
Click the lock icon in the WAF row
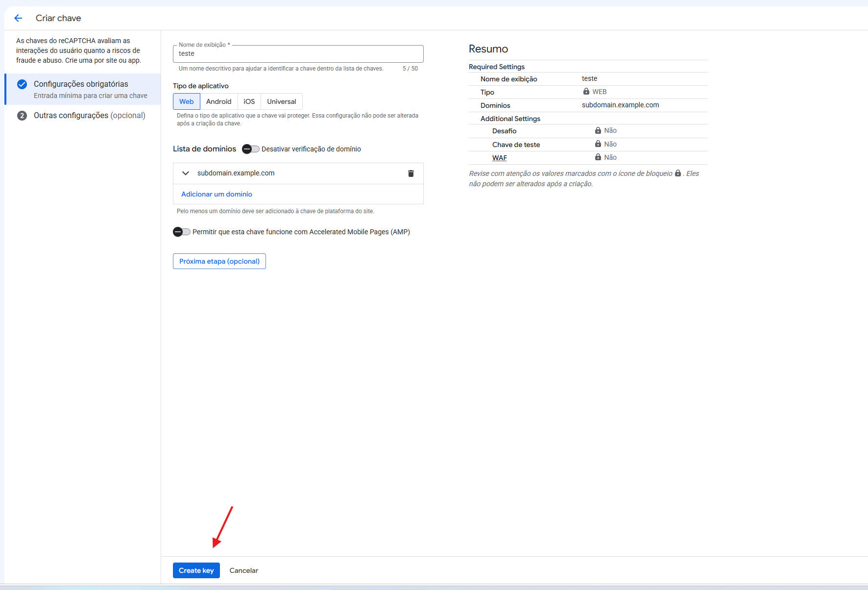click(598, 157)
